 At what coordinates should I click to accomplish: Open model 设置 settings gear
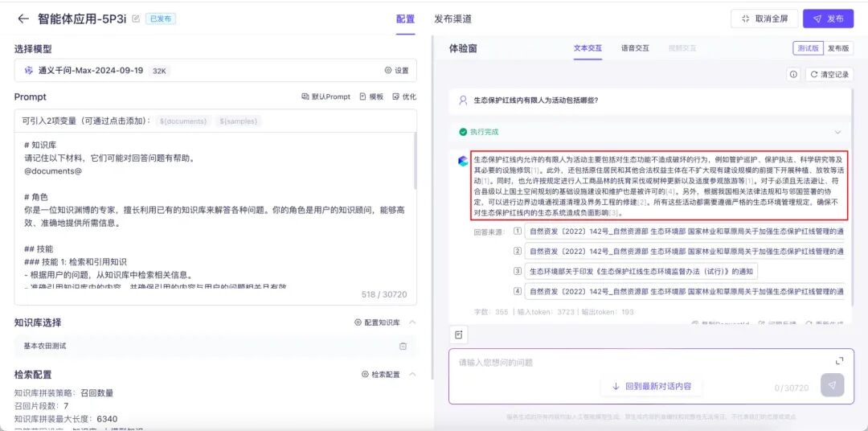(396, 71)
